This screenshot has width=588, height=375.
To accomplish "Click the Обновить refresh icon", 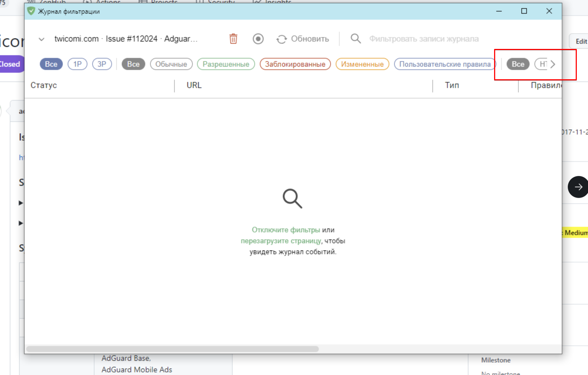I will (282, 39).
